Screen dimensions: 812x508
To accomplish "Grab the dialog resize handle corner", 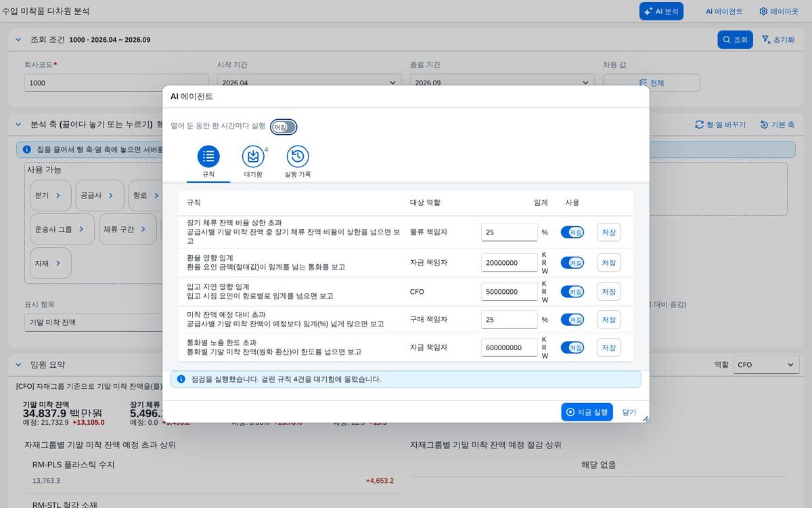I will (x=645, y=418).
